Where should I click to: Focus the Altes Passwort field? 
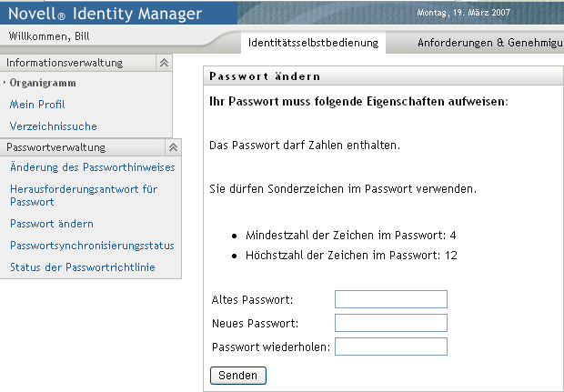click(x=391, y=299)
